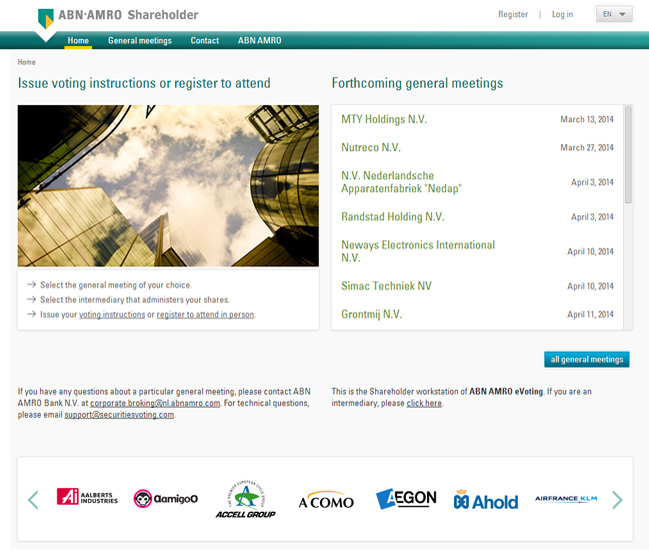Click the Forthcoming general meetings heading
Screen dimensions: 649x553
tap(417, 83)
